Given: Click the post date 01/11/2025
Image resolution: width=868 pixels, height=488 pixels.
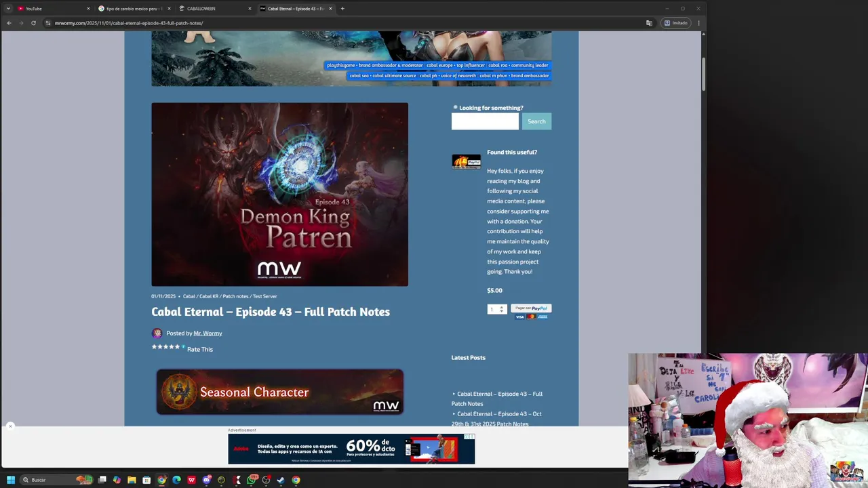Looking at the screenshot, I should pyautogui.click(x=163, y=296).
